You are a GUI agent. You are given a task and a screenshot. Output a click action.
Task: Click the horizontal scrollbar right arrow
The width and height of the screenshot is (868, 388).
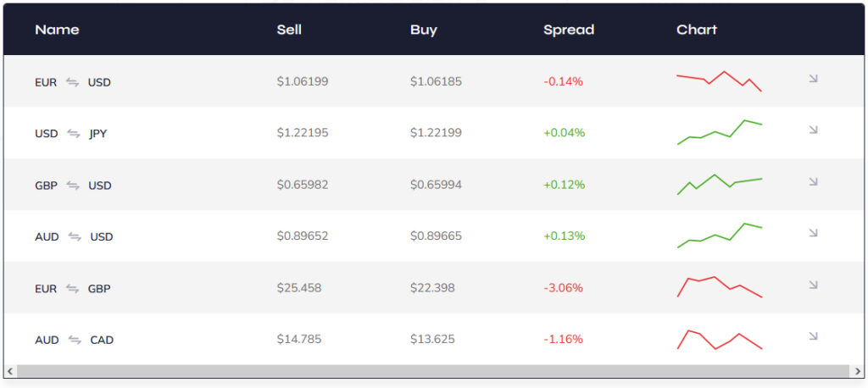tap(857, 371)
